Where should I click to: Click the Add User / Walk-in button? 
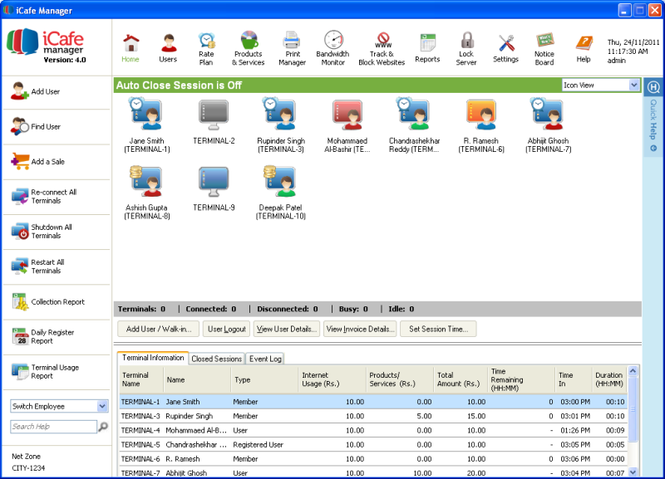[x=155, y=329]
